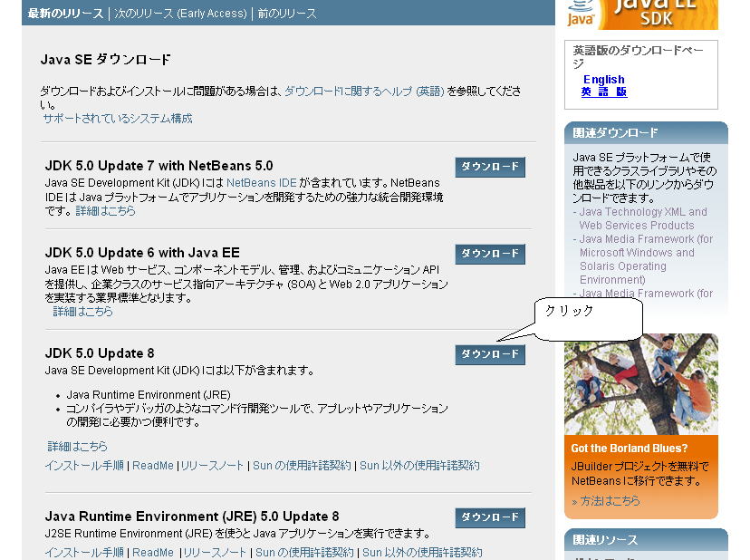Open リリースノート in the JRE 5.0 Update 8 section

[x=215, y=553]
